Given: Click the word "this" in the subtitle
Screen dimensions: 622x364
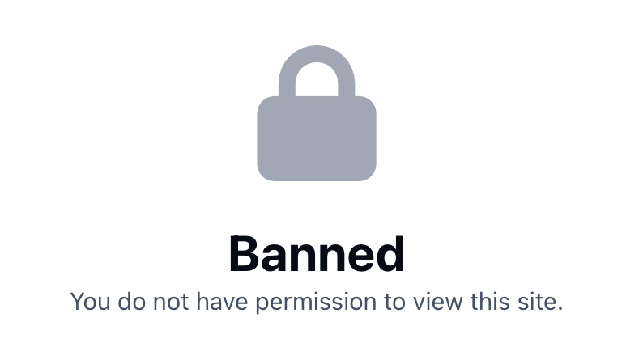Looking at the screenshot, I should (490, 302).
